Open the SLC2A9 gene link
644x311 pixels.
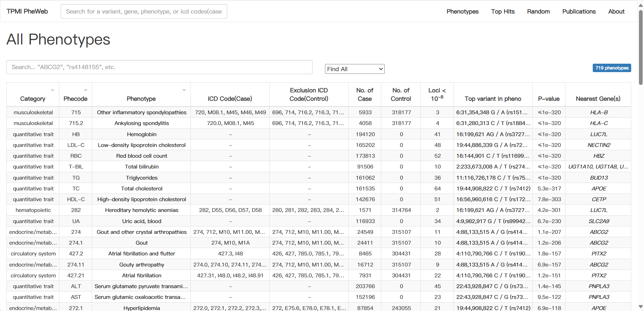click(599, 221)
